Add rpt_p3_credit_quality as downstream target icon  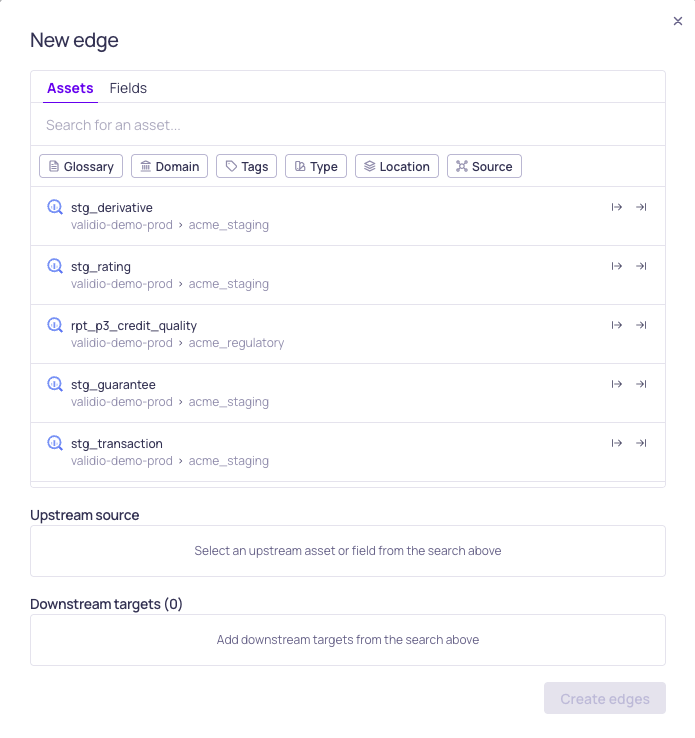click(x=641, y=325)
